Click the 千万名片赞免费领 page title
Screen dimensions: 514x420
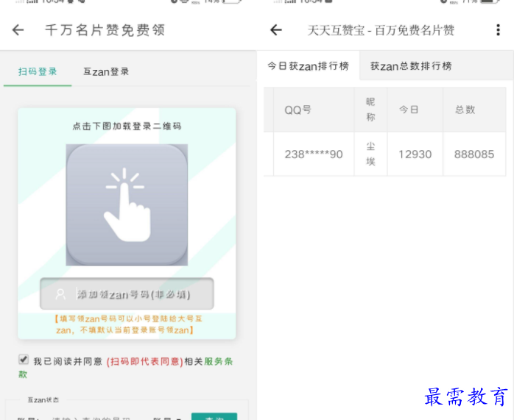[105, 30]
